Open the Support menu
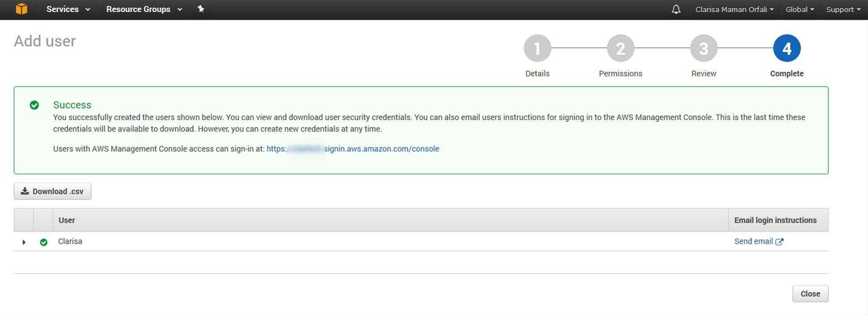868x316 pixels. pyautogui.click(x=843, y=9)
